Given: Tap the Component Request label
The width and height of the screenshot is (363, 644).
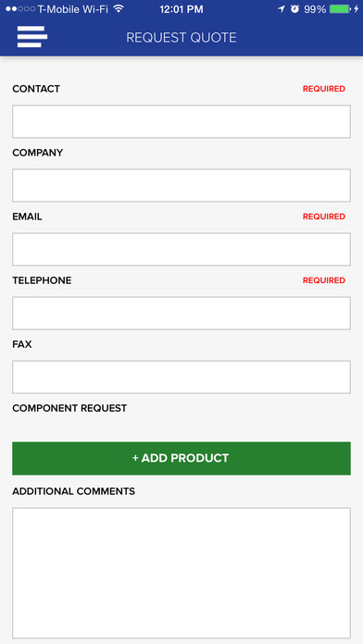Looking at the screenshot, I should point(69,408).
